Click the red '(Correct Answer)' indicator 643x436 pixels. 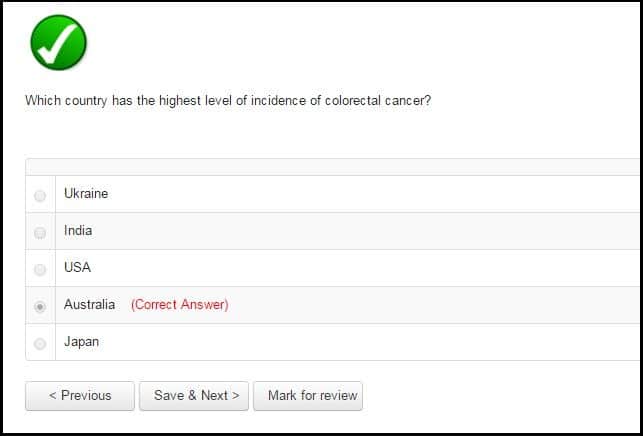click(x=180, y=305)
